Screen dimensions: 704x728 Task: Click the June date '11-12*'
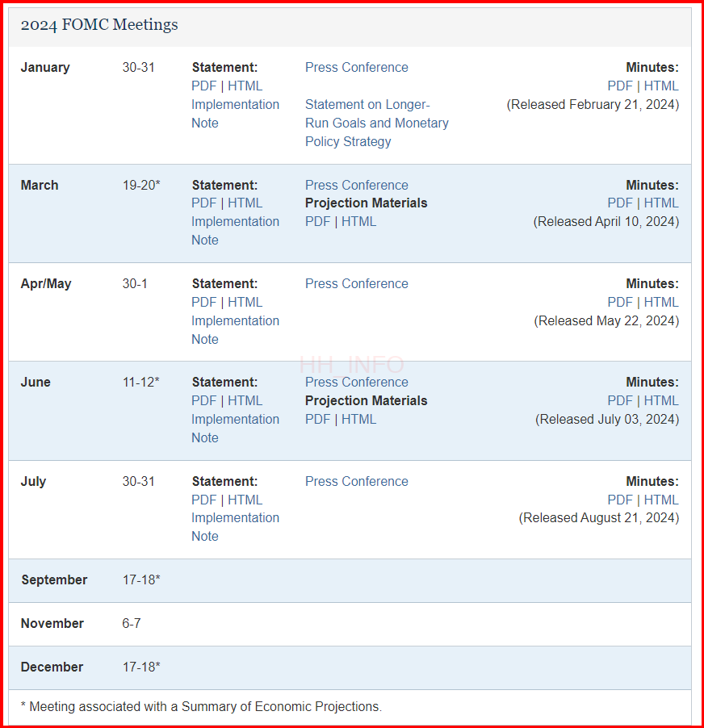click(x=140, y=382)
